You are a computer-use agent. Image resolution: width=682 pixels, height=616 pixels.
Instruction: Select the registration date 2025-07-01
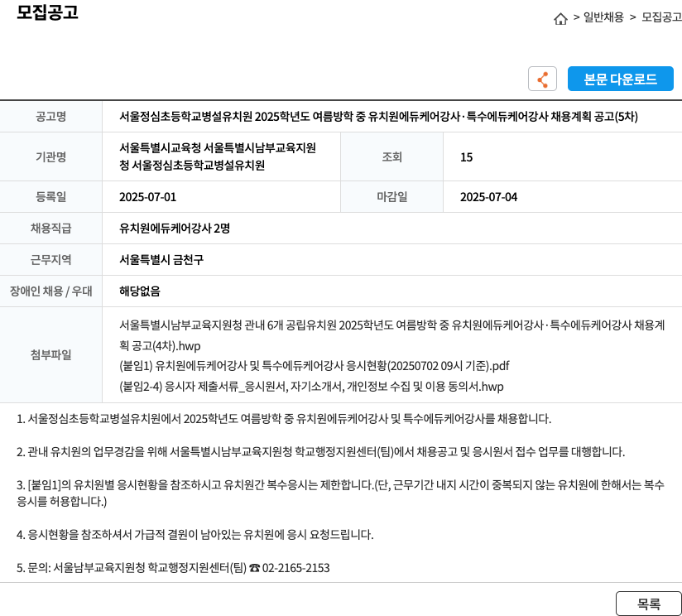pos(148,197)
